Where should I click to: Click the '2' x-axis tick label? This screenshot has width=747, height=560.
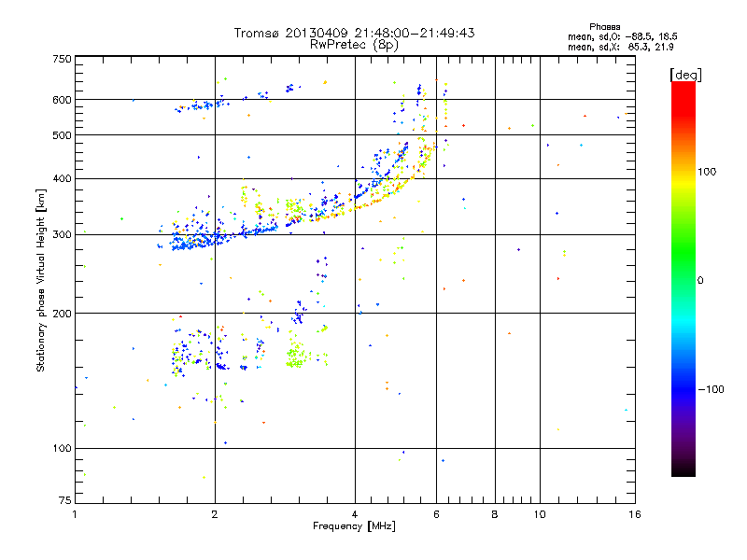[x=215, y=514]
